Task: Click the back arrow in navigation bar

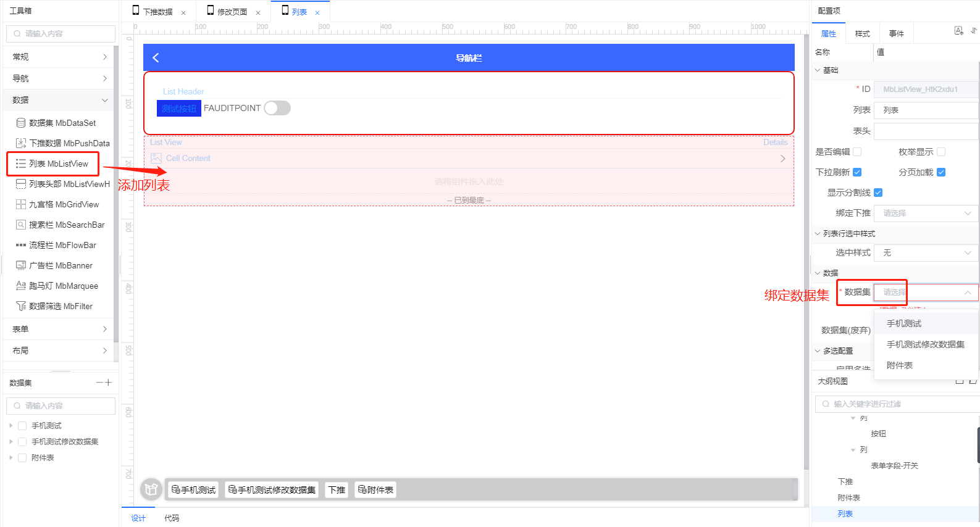Action: pyautogui.click(x=156, y=58)
